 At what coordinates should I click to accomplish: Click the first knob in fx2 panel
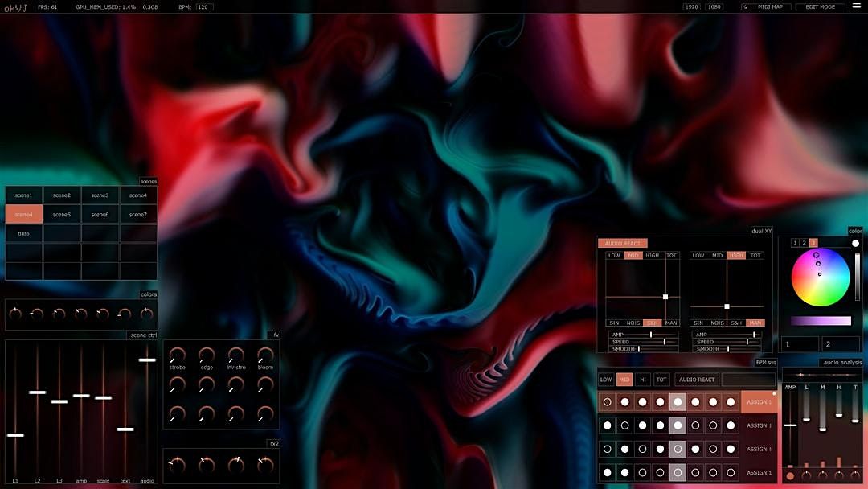(x=177, y=464)
